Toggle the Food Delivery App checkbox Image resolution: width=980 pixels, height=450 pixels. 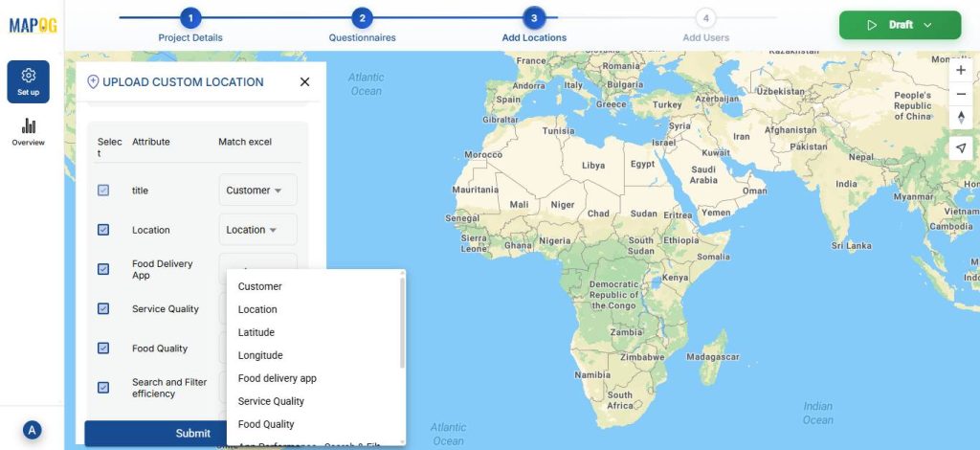click(103, 269)
